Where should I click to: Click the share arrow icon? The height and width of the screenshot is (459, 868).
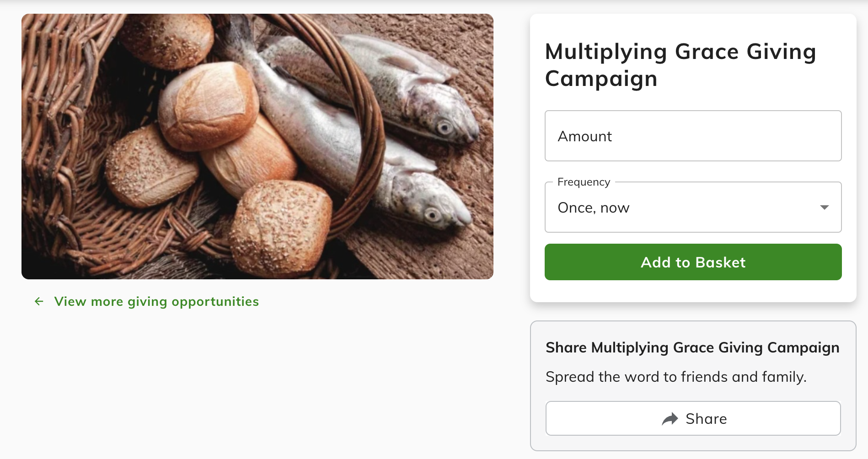click(670, 419)
